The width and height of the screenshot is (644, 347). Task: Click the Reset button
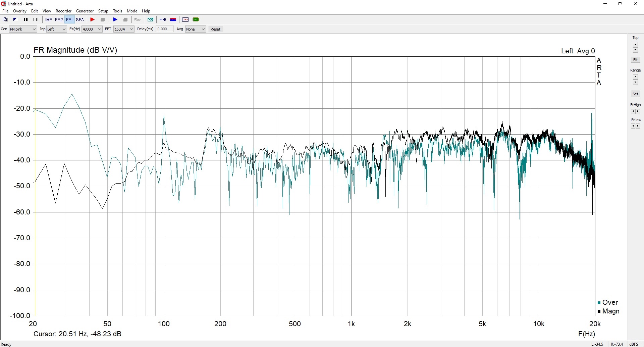[x=216, y=29]
